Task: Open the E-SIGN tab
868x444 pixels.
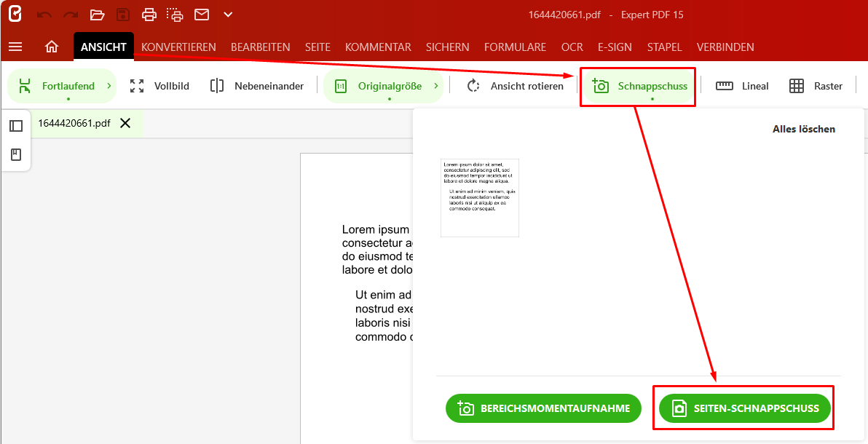Action: pos(615,47)
